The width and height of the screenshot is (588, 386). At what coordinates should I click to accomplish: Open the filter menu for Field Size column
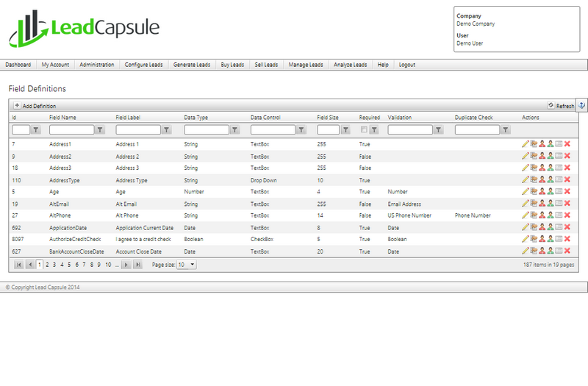pos(345,130)
